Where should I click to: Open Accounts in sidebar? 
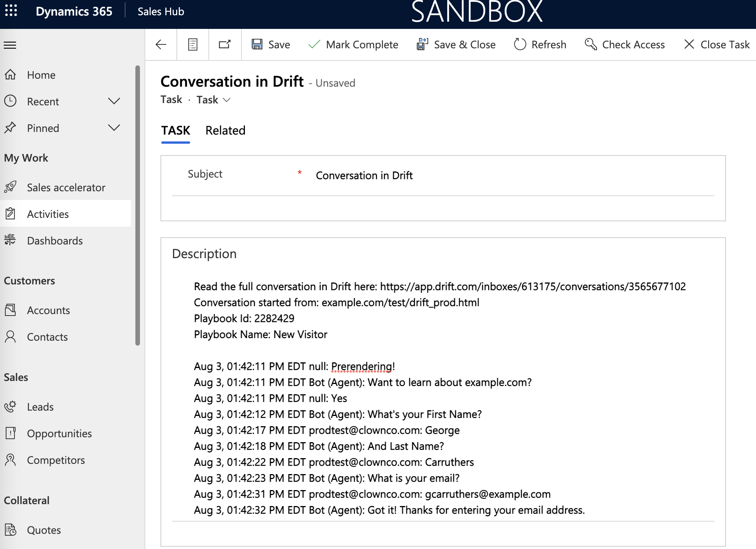tap(65, 310)
